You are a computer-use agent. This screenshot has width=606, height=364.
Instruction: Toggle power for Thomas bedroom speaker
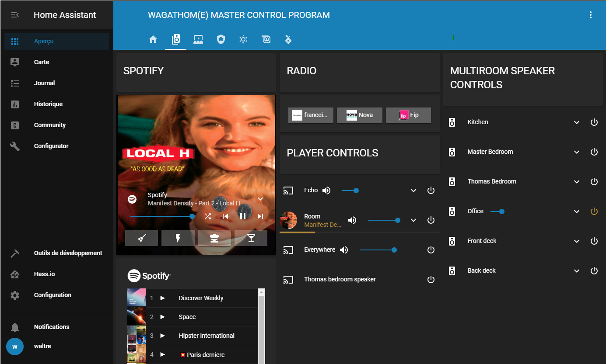[431, 280]
